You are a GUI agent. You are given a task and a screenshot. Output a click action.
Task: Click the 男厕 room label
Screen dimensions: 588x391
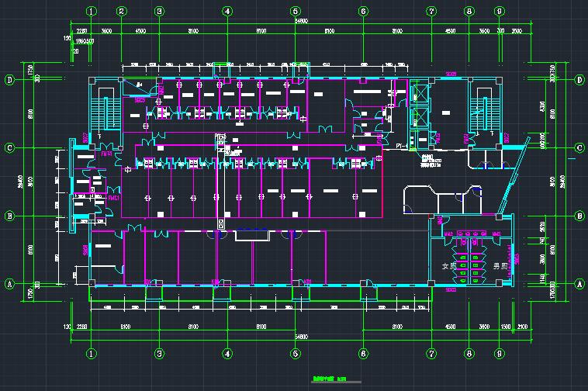pos(499,265)
